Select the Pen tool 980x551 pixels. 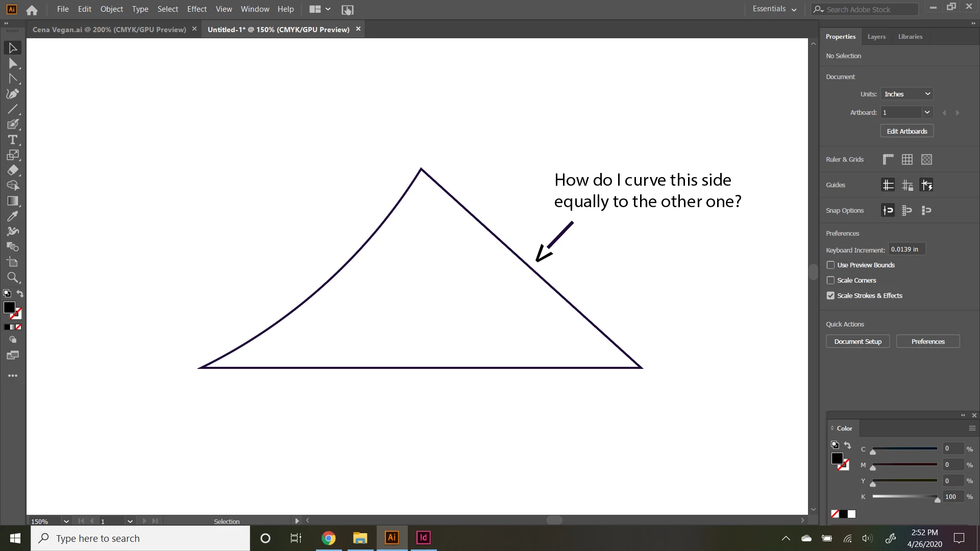pyautogui.click(x=13, y=94)
